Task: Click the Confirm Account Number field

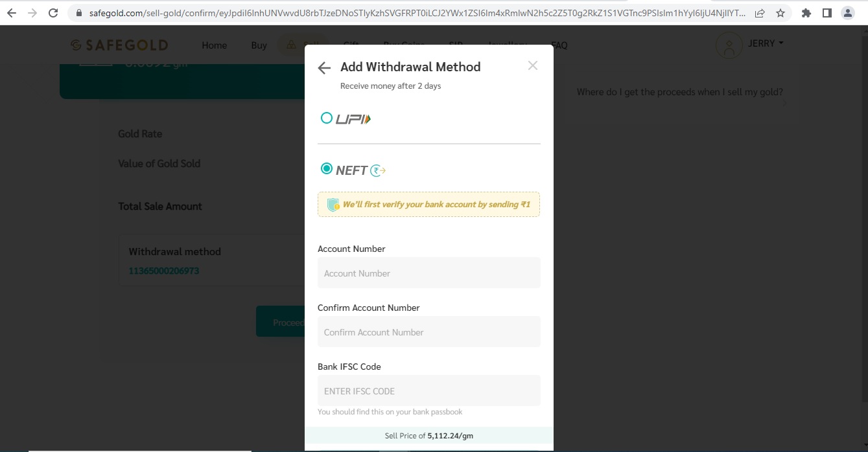Action: [428, 332]
